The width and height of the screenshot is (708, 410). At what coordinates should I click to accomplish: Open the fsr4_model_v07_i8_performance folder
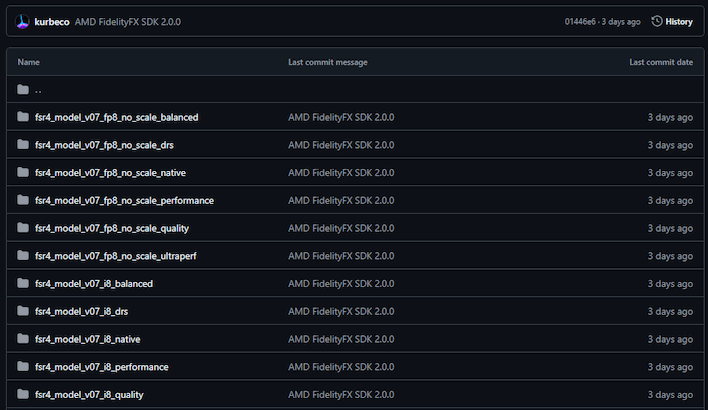(x=102, y=367)
